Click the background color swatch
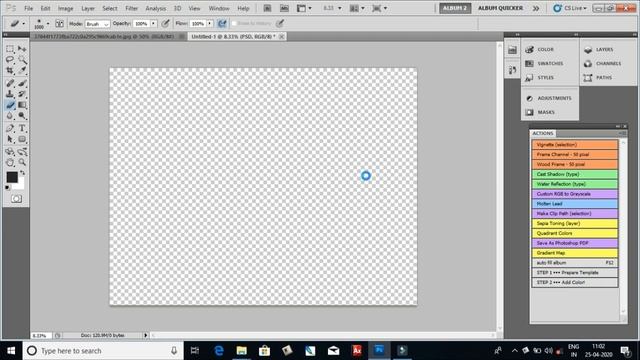Image resolution: width=640 pixels, height=360 pixels. coord(20,185)
